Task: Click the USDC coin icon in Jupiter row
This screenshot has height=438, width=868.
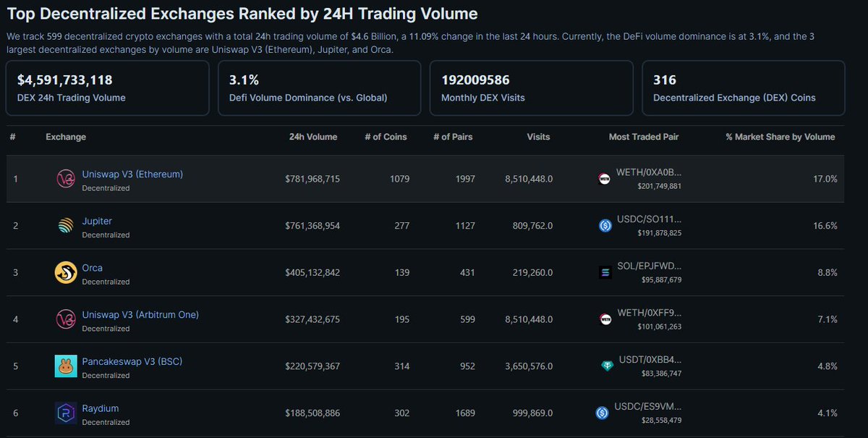Action: [605, 226]
